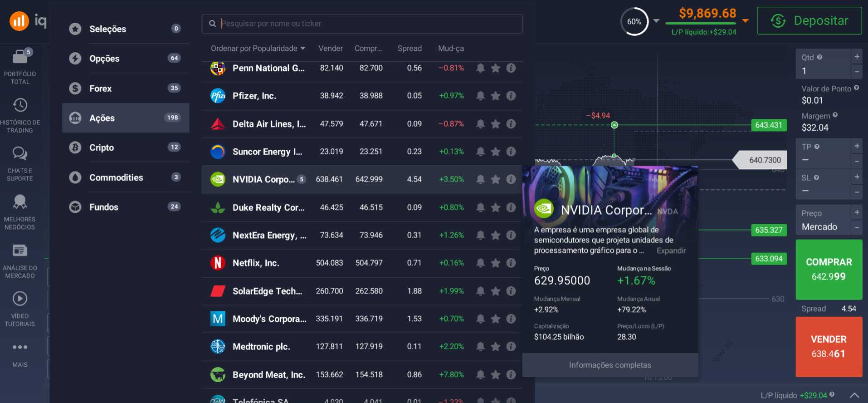The image size is (868, 403).
Task: Click the 633.094 price level marker
Action: click(769, 259)
